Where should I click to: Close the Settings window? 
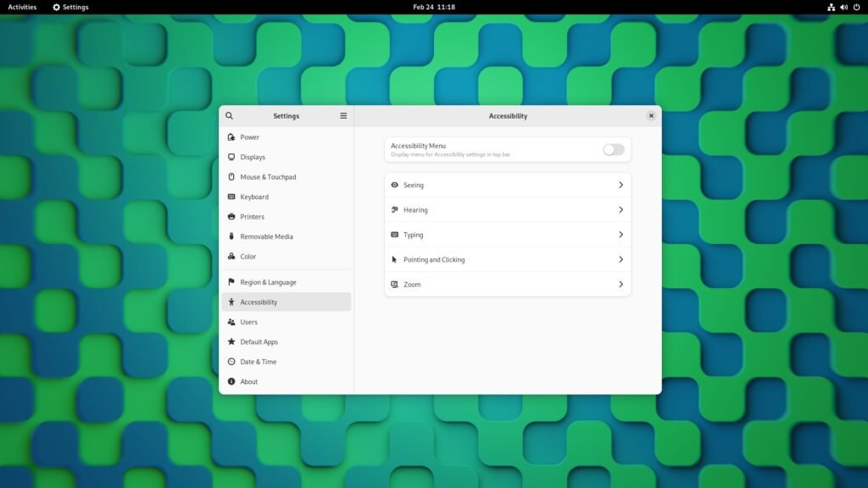651,115
